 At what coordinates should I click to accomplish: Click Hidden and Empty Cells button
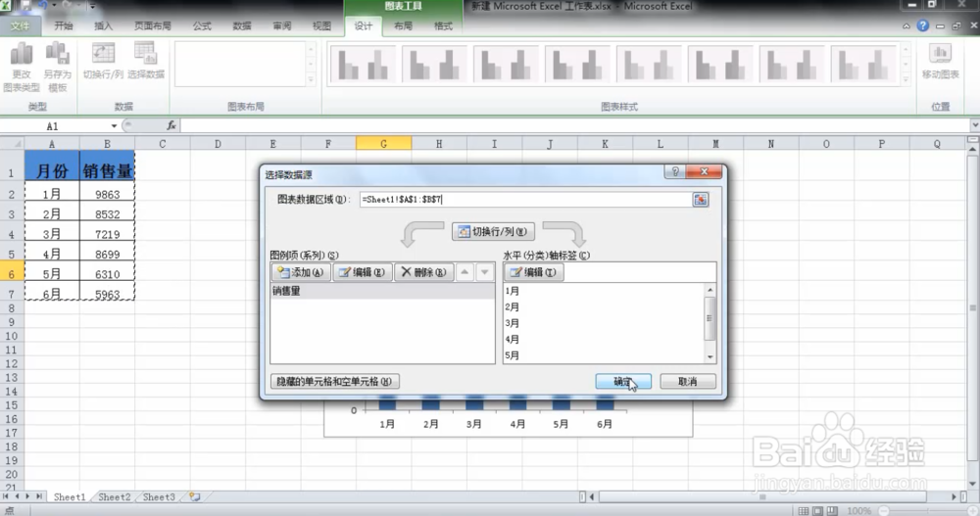pos(334,381)
